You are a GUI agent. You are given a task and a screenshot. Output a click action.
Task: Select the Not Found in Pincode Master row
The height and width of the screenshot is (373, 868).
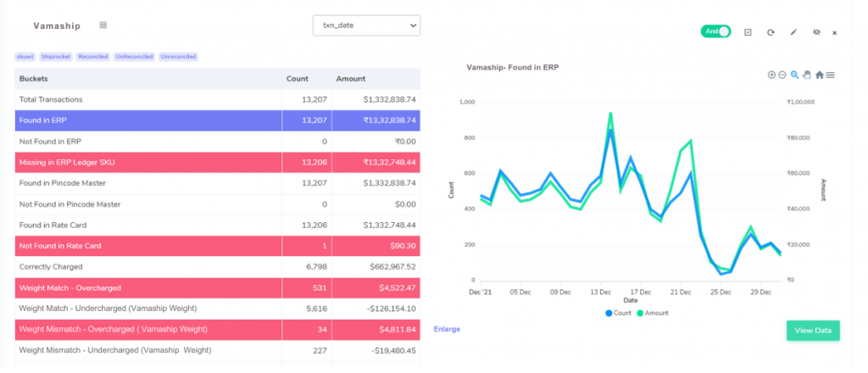tap(218, 204)
